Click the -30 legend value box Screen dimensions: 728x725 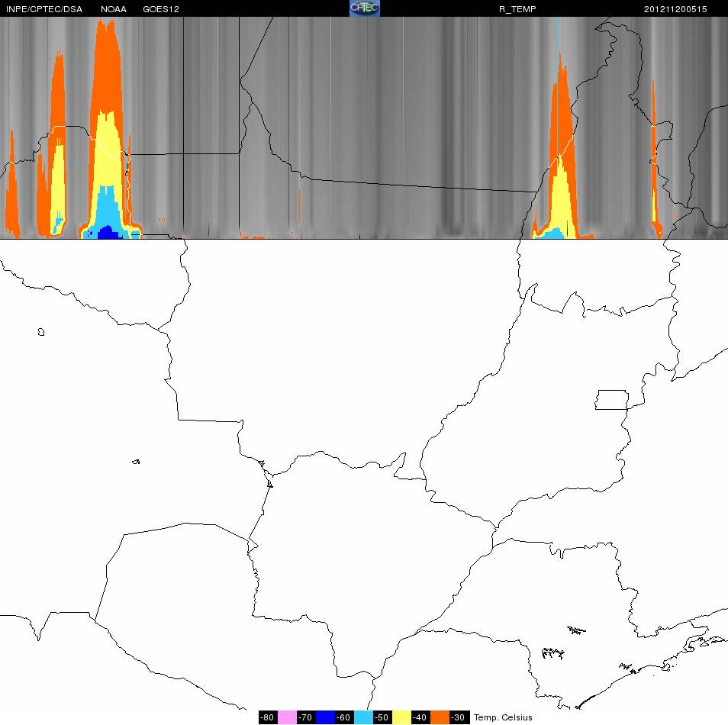pyautogui.click(x=459, y=717)
